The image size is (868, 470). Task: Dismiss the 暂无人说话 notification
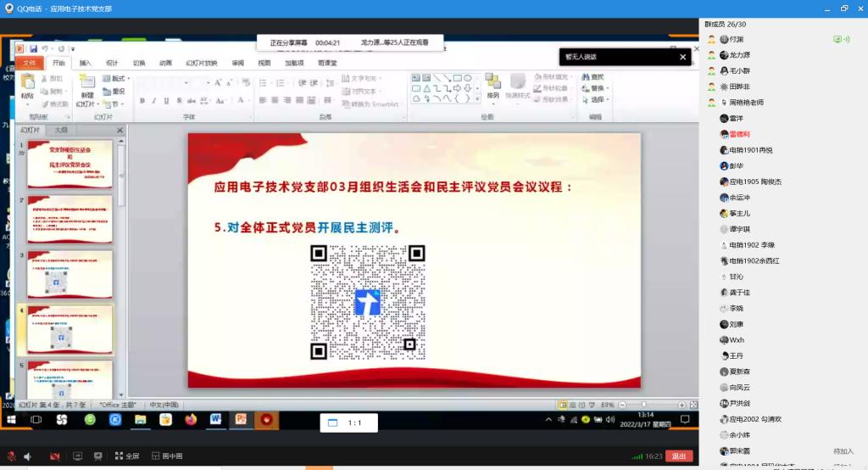tap(683, 57)
